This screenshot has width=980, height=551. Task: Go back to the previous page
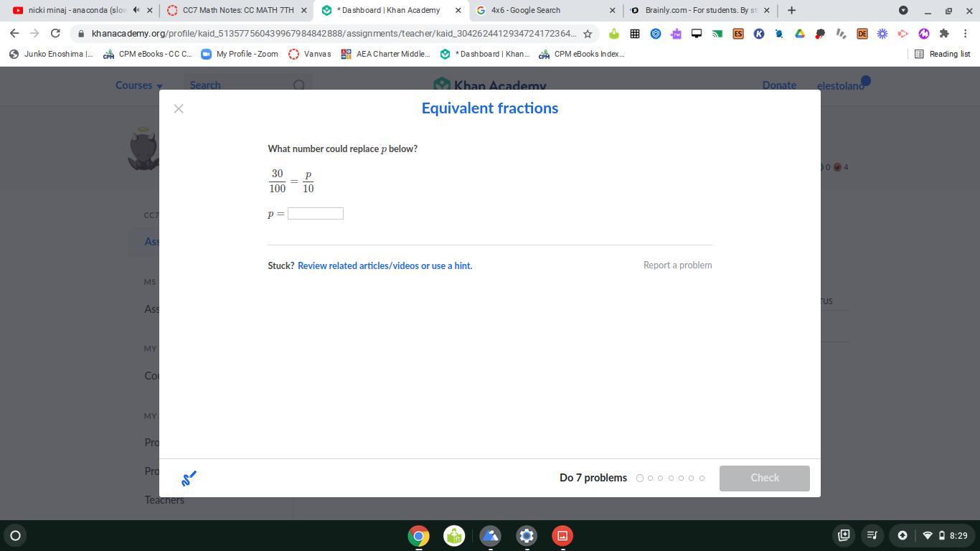(14, 34)
